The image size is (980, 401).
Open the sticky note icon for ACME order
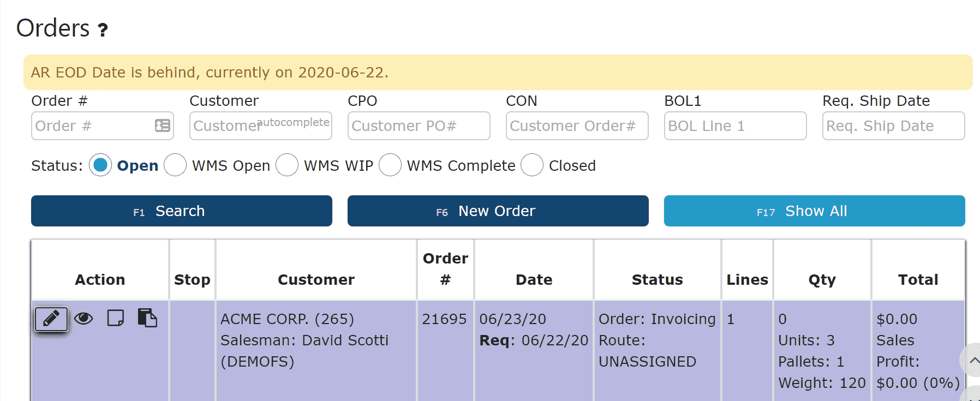tap(116, 318)
